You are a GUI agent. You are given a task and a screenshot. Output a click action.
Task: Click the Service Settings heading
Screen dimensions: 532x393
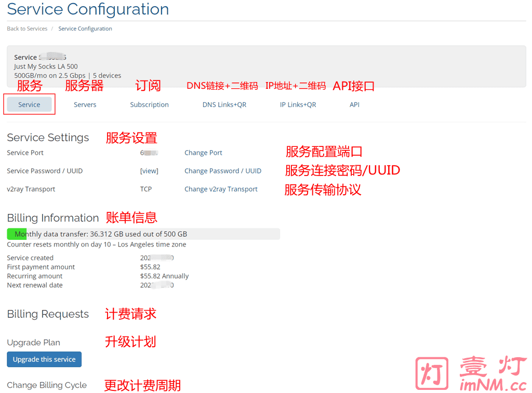(x=48, y=138)
